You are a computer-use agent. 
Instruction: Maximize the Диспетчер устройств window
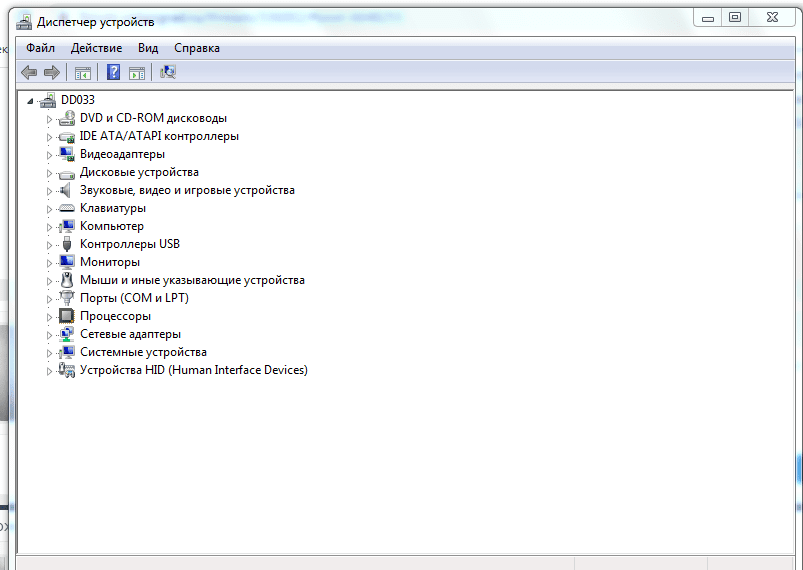click(735, 18)
